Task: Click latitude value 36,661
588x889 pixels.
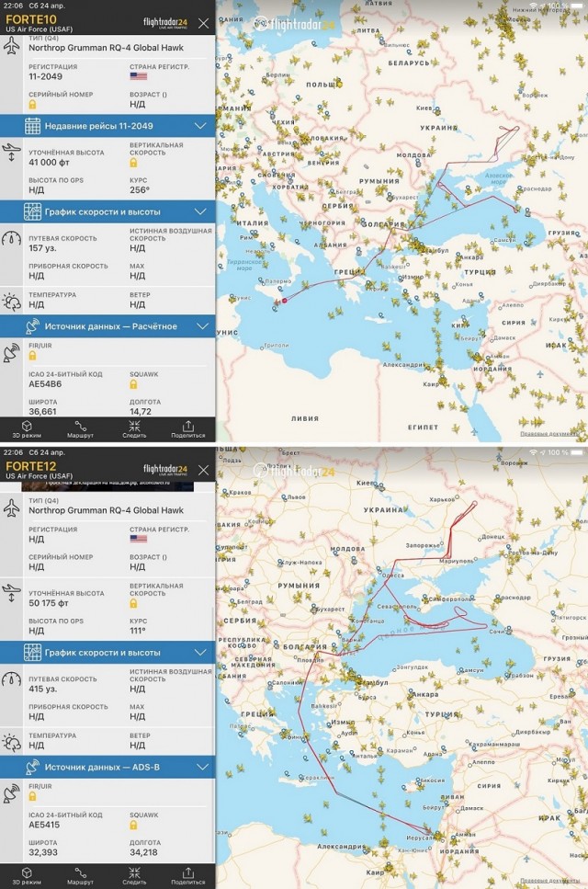Action: point(42,412)
